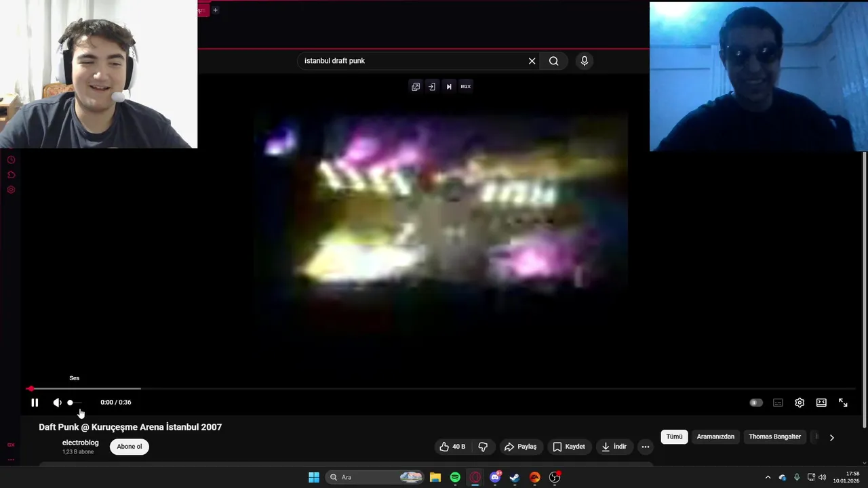
Task: Click the 0:00 / 0:36 time display
Action: pyautogui.click(x=116, y=403)
